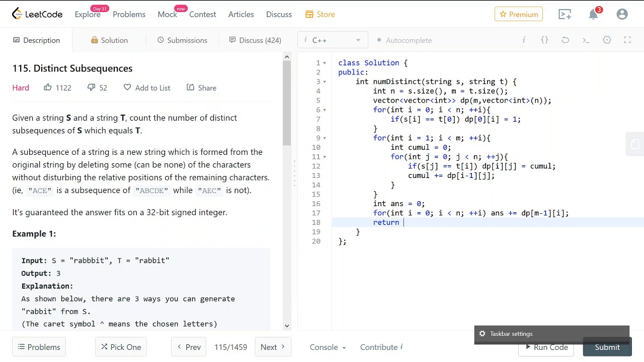This screenshot has height=362, width=644.
Task: Click the curly braces format icon
Action: coord(544,40)
